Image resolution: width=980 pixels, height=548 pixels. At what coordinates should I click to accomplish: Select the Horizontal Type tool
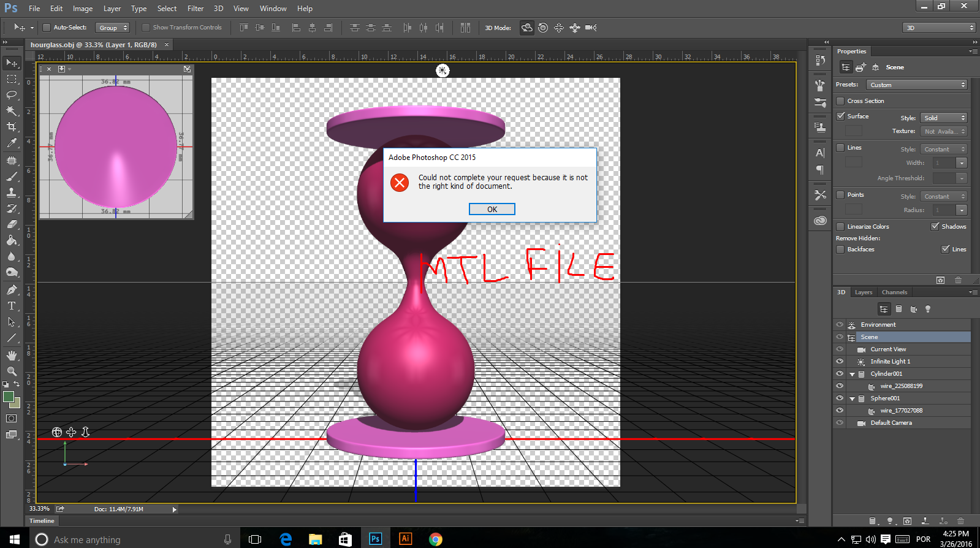click(12, 306)
